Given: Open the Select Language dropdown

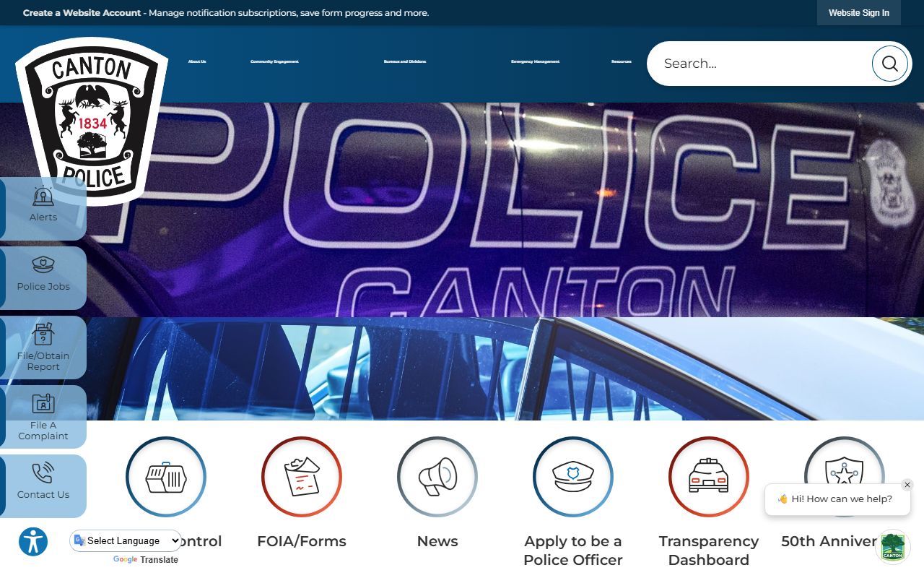Looking at the screenshot, I should click(126, 540).
